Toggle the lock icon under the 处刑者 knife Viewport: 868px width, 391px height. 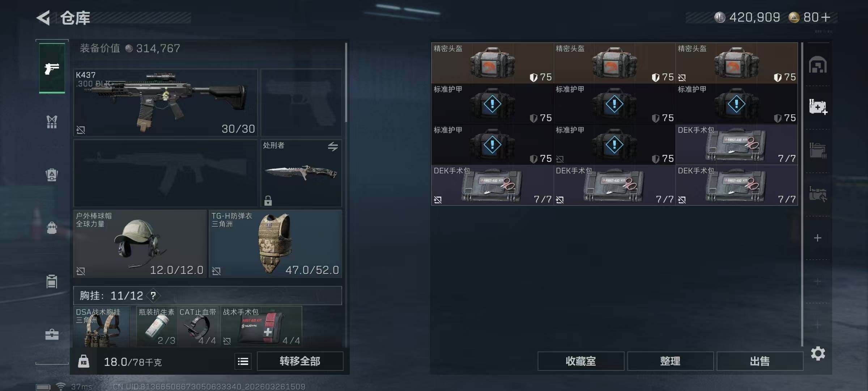268,200
